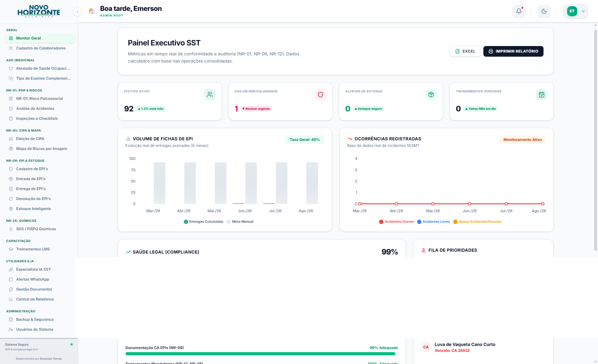Click the CAs em Irregularidade shield icon
Viewport: 598px width, 364px height.
point(320,95)
